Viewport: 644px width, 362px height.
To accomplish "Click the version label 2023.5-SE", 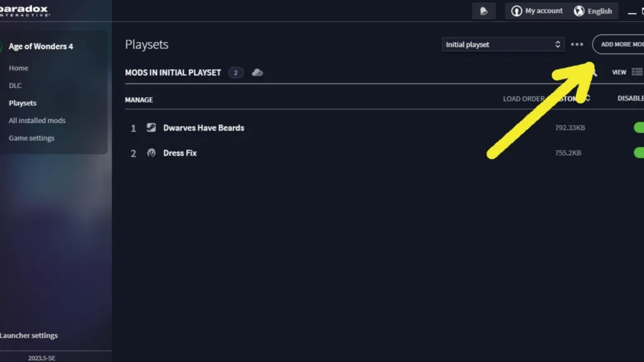I will pos(42,358).
